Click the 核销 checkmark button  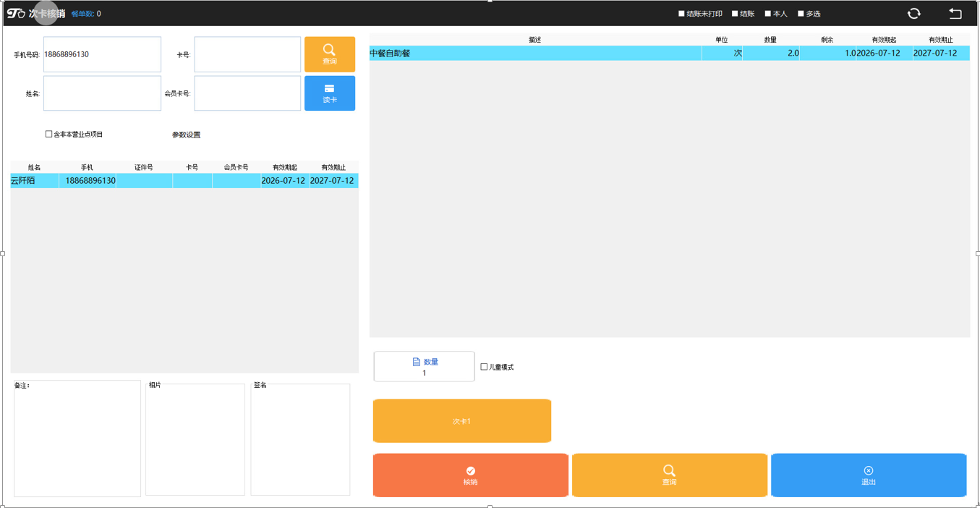pyautogui.click(x=471, y=475)
